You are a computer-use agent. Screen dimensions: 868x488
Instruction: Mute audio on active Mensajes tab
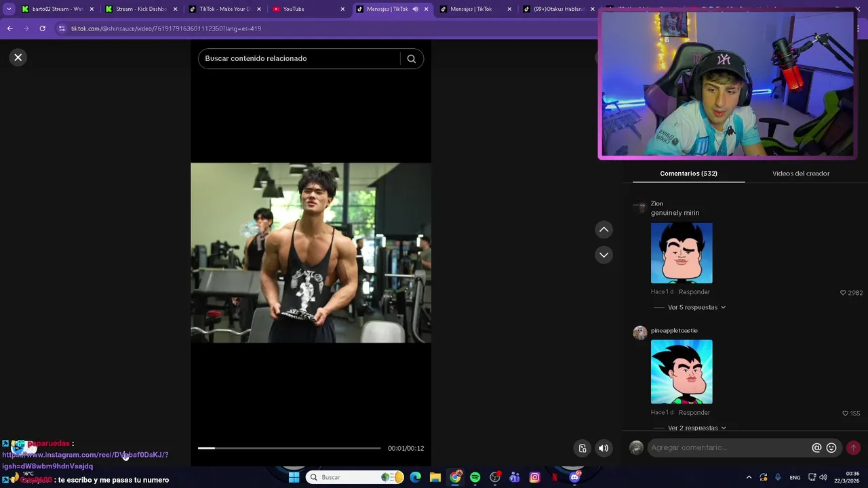415,9
